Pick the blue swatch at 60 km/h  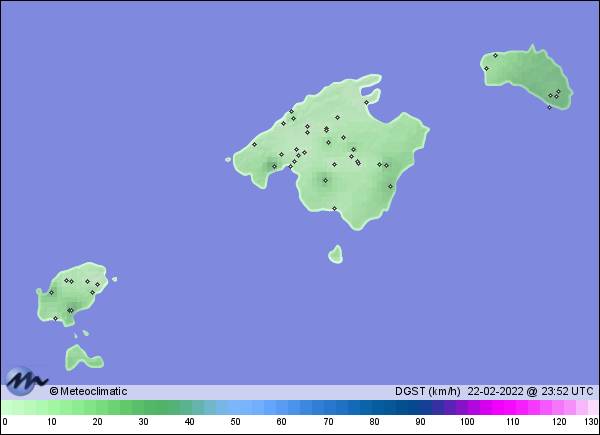282,408
